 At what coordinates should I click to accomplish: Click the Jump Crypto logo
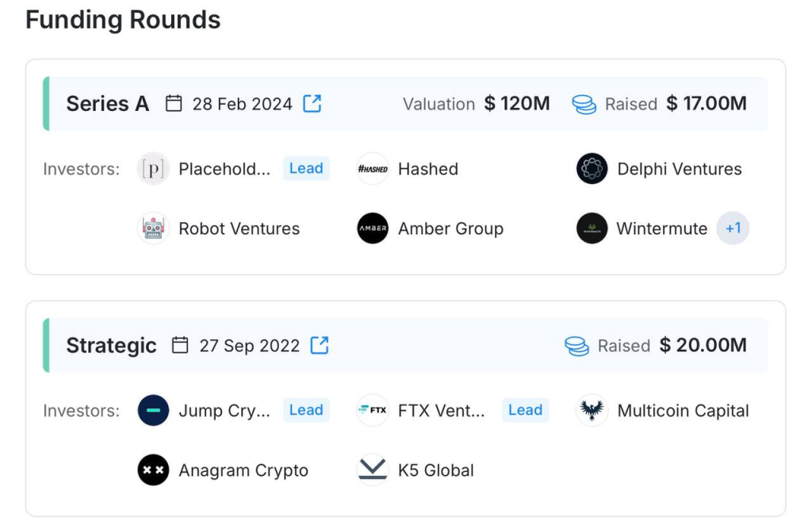(153, 410)
